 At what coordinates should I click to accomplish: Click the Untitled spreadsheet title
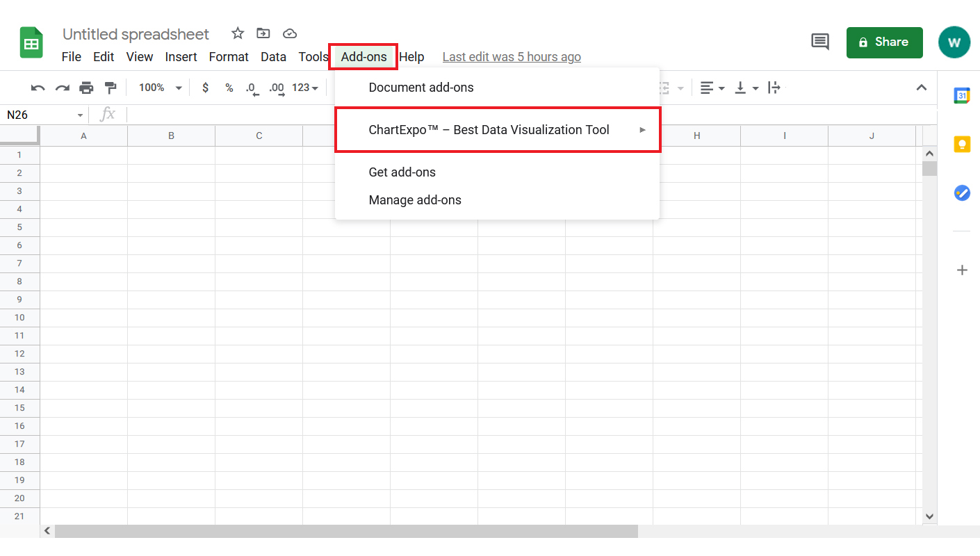point(136,34)
